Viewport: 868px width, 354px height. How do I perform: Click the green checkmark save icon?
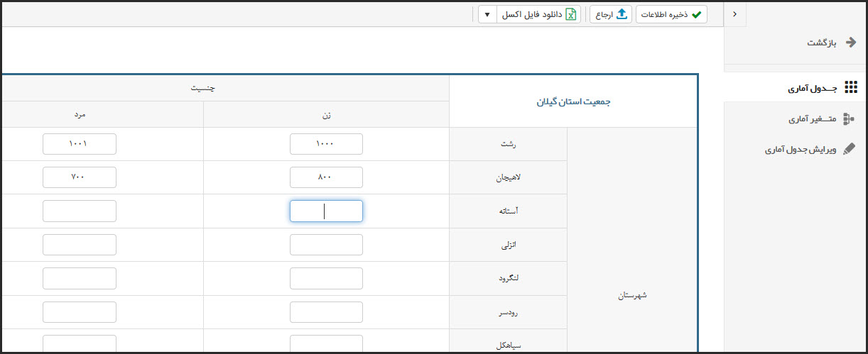click(x=696, y=15)
